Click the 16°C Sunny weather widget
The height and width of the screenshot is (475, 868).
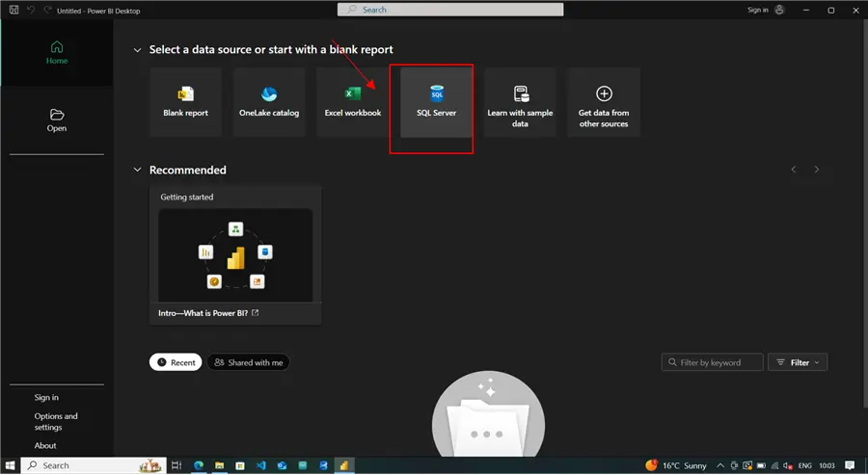pyautogui.click(x=676, y=465)
